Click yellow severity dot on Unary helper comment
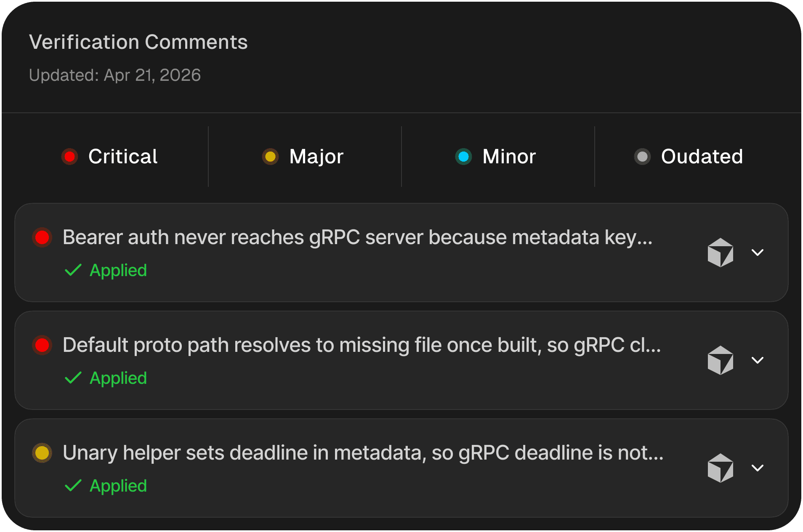Screen dimensions: 803x532 tap(42, 453)
